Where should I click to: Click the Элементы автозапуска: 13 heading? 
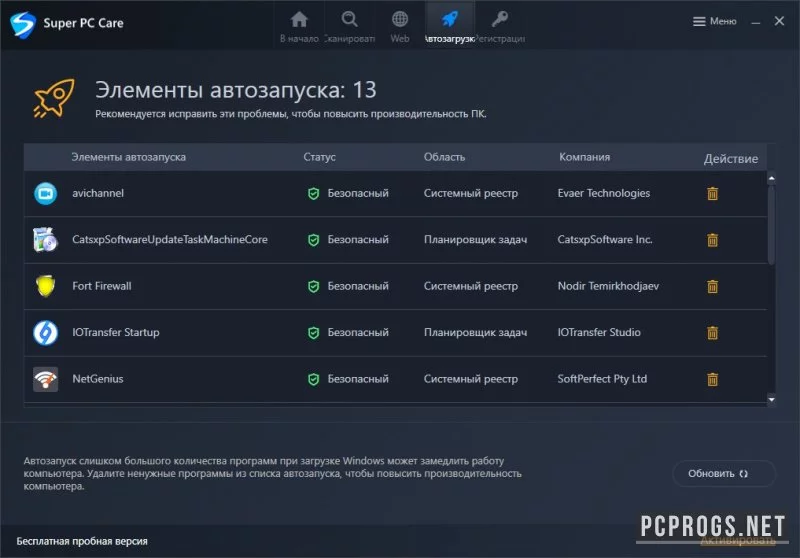point(236,90)
